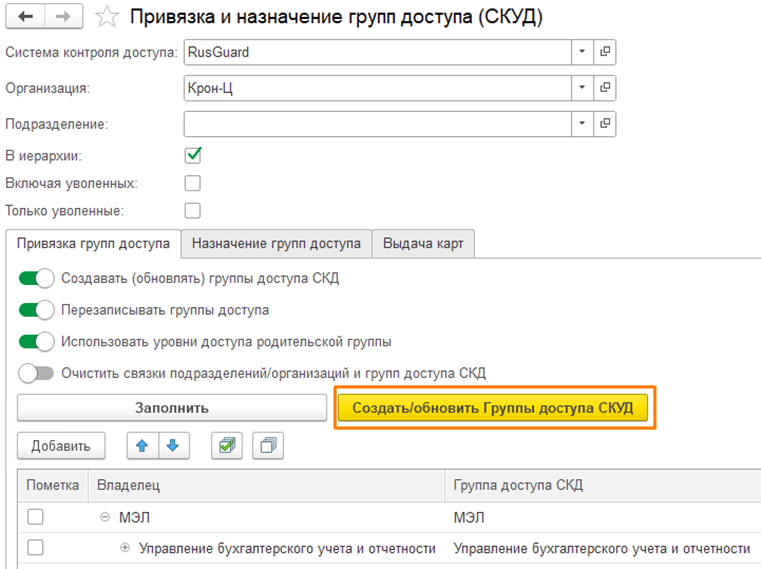The image size is (761, 569).
Task: Collapse the МЭЛ tree node
Action: click(x=105, y=516)
